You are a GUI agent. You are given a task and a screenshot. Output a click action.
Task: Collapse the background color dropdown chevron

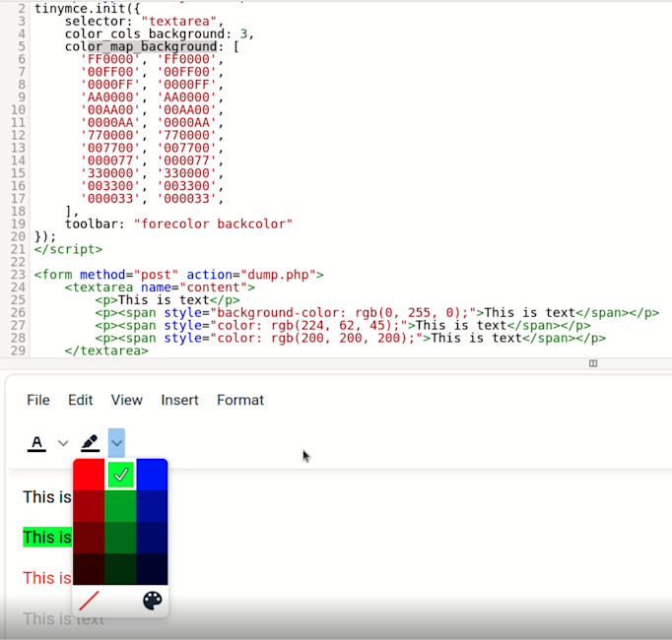coord(116,443)
